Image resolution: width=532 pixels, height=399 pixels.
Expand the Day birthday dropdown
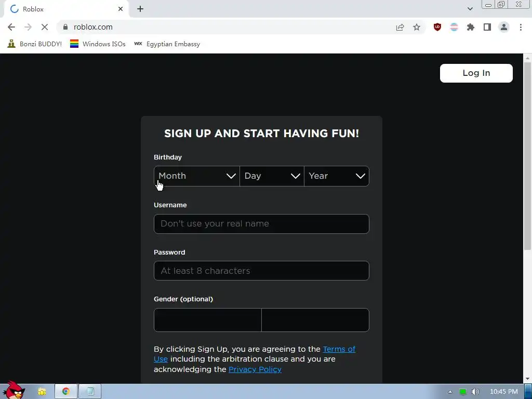pyautogui.click(x=272, y=176)
